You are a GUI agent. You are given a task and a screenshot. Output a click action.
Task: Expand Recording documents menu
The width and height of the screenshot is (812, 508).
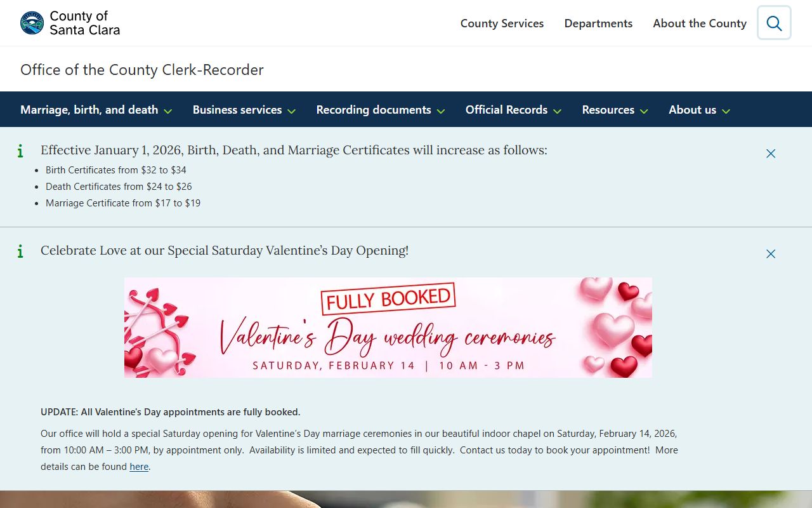pyautogui.click(x=381, y=110)
